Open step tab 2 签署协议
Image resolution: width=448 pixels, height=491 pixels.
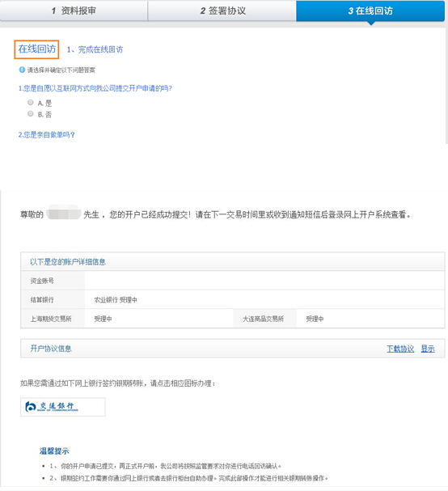click(x=222, y=11)
